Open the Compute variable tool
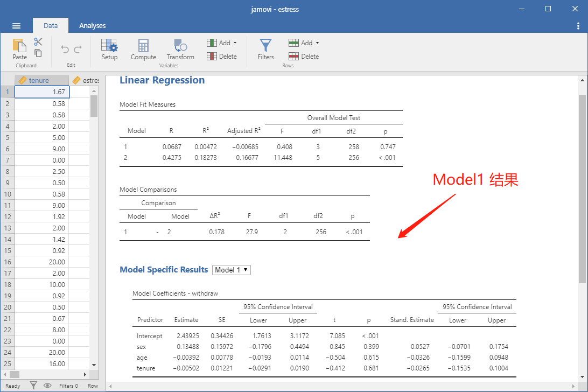 [x=143, y=49]
